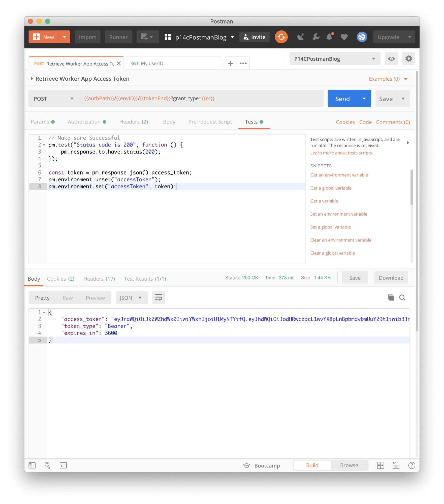Select the Raw response view
Screen dimensions: 444x504
68,298
